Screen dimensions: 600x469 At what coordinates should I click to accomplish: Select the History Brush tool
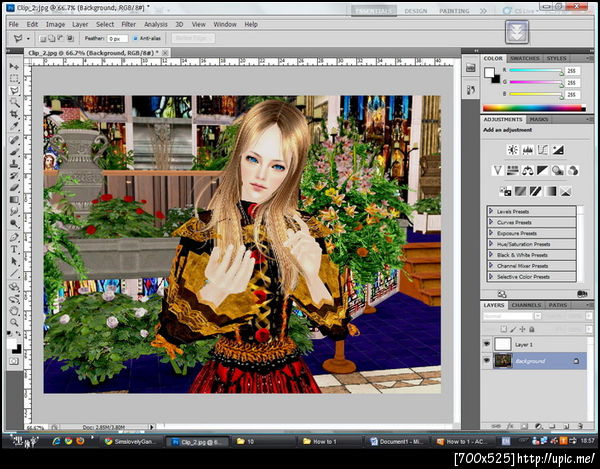(x=14, y=176)
